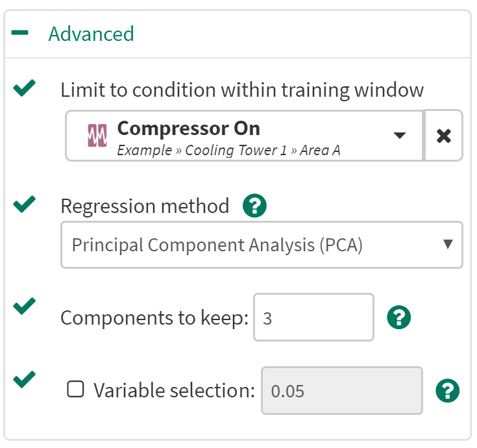
Task: Click checkmark beside Regression method
Action: click(24, 205)
